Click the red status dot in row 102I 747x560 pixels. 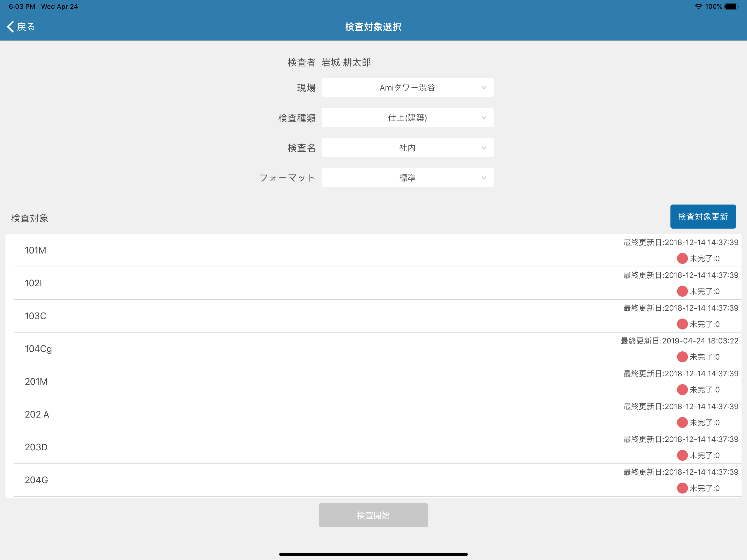(682, 291)
